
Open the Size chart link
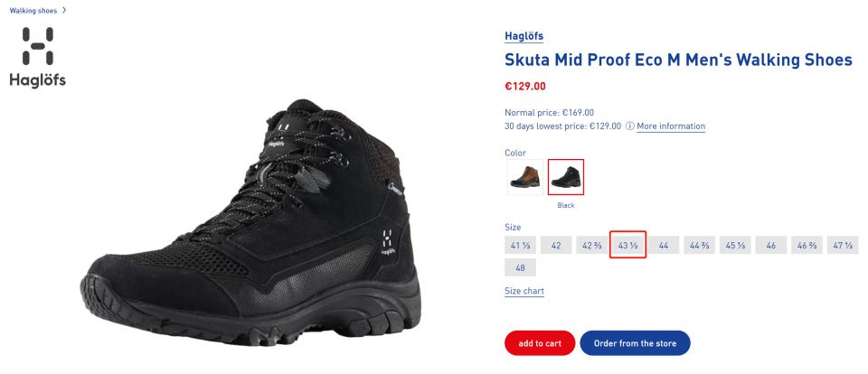pos(524,291)
